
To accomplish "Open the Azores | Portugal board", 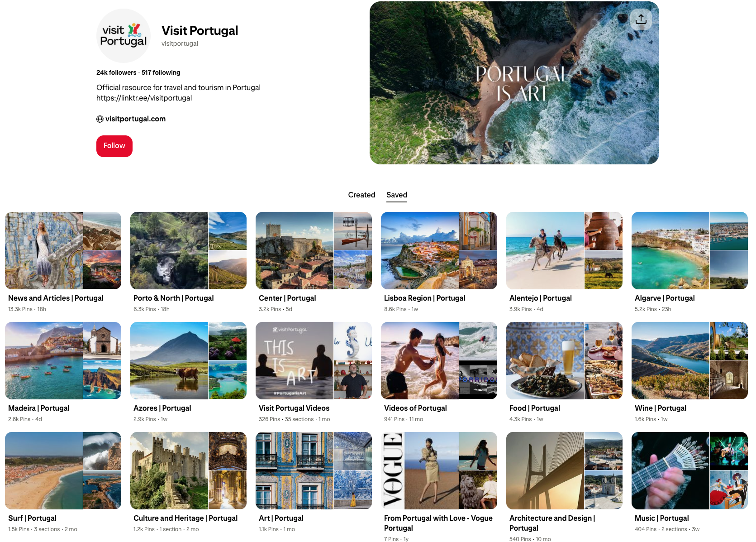I will [x=188, y=360].
